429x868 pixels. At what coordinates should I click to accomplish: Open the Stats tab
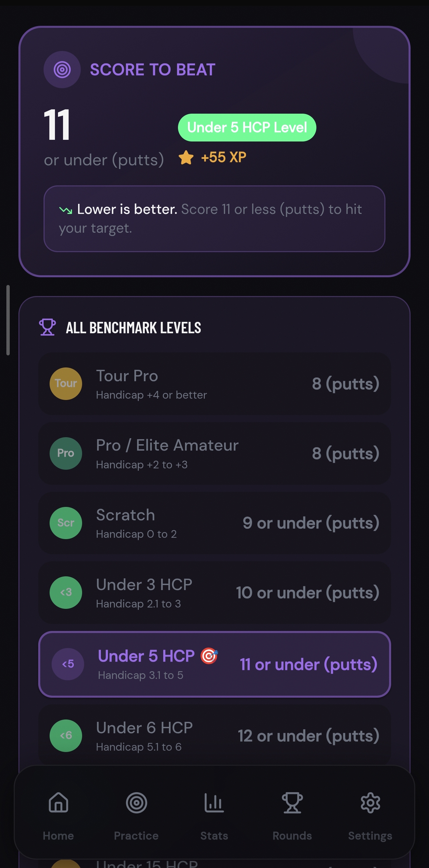[x=214, y=815]
